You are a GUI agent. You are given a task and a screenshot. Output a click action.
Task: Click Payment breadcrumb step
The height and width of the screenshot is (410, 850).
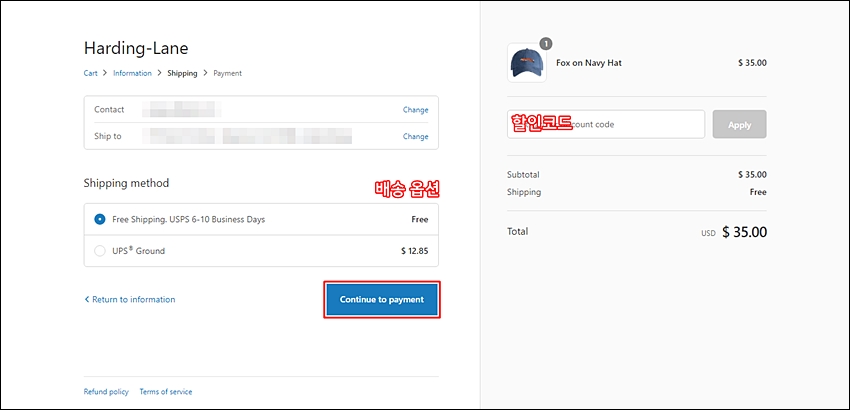(x=228, y=73)
